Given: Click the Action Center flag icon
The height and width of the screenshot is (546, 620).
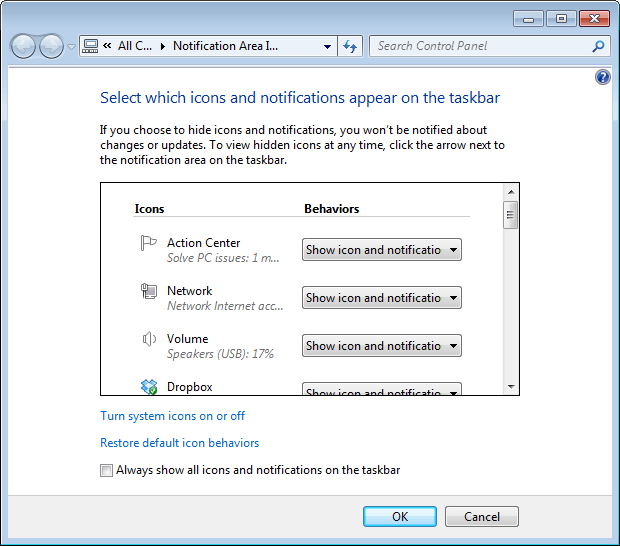Looking at the screenshot, I should click(149, 243).
